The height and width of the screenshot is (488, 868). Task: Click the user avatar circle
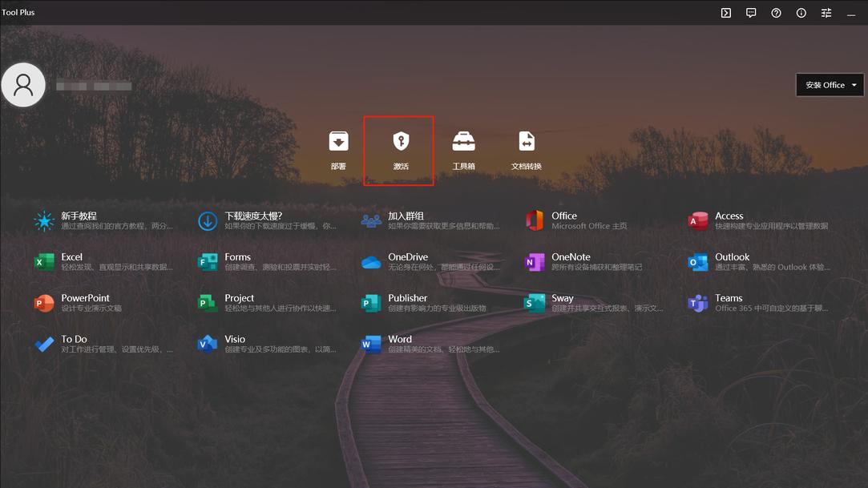23,84
